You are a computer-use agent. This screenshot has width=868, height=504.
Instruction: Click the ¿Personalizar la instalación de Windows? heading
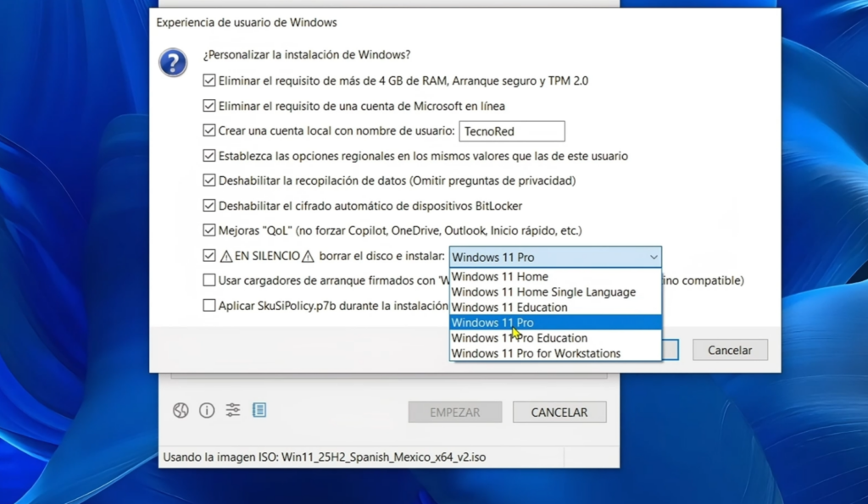307,55
